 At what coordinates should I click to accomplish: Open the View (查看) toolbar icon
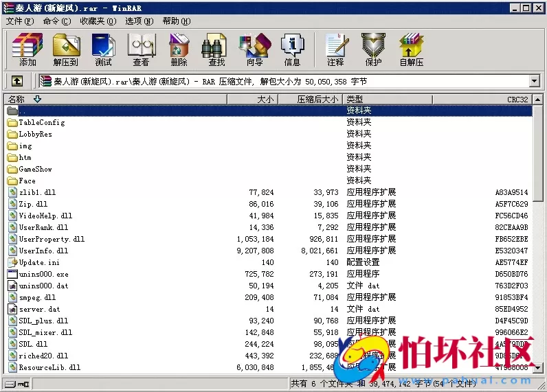(141, 49)
